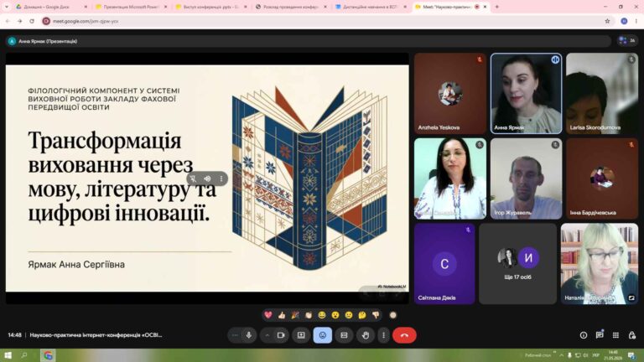This screenshot has height=362, width=644.
Task: Switch to Презентація Microsoft PowerPoint tab
Action: [132, 7]
